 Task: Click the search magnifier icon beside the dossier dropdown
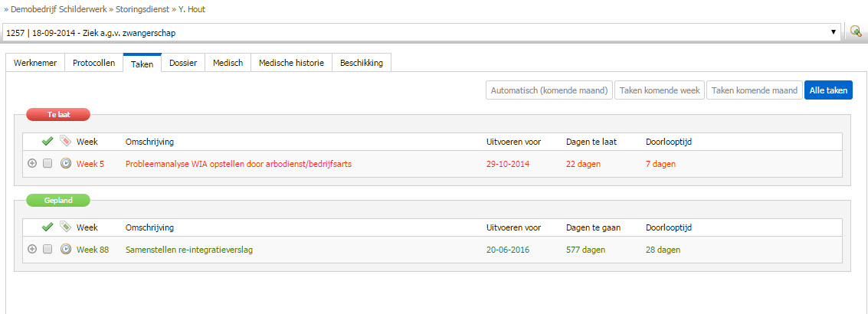tap(856, 32)
